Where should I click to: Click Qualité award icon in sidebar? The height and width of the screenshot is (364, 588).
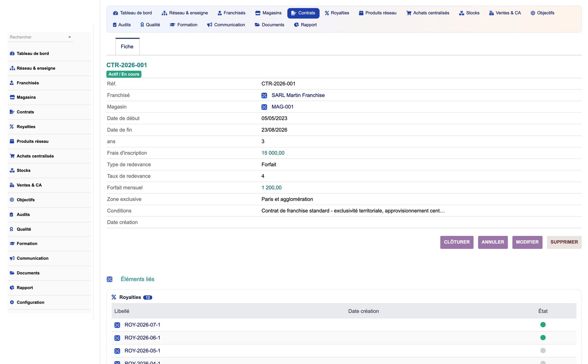[x=11, y=229]
